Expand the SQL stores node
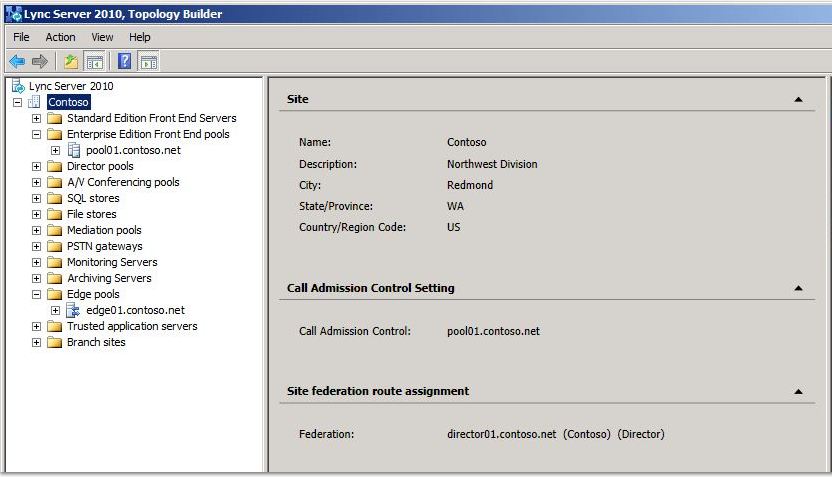832x477 pixels. (x=36, y=198)
